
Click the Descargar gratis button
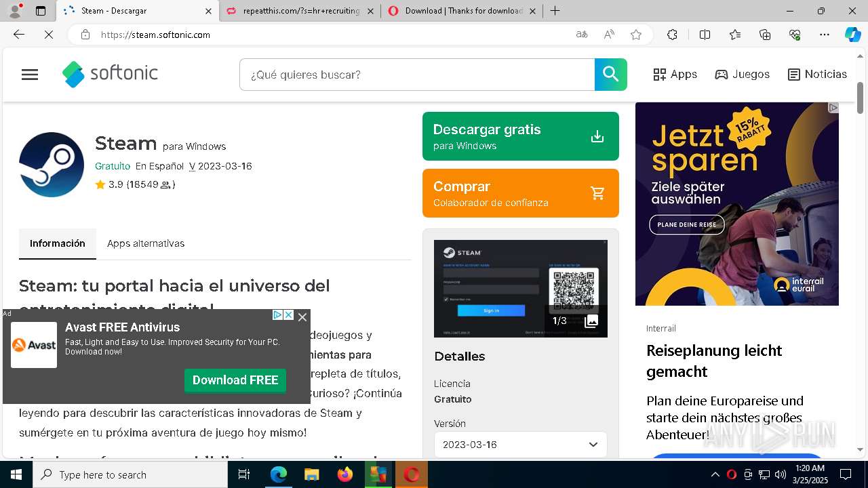(521, 136)
